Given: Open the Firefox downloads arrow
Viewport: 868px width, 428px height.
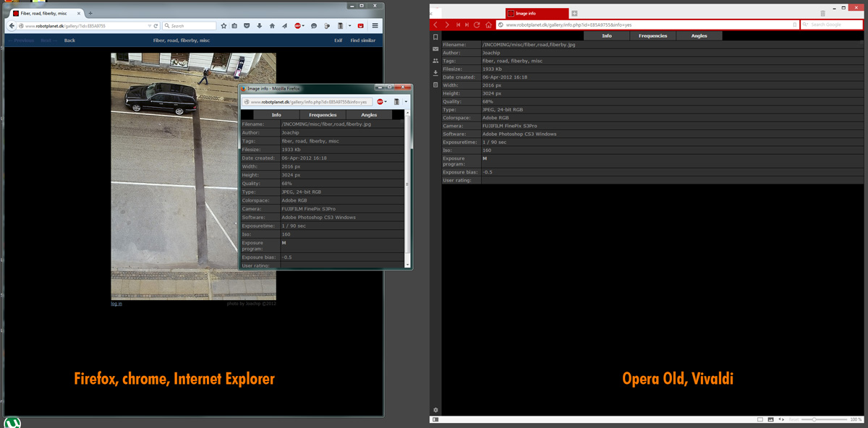Looking at the screenshot, I should pos(259,26).
